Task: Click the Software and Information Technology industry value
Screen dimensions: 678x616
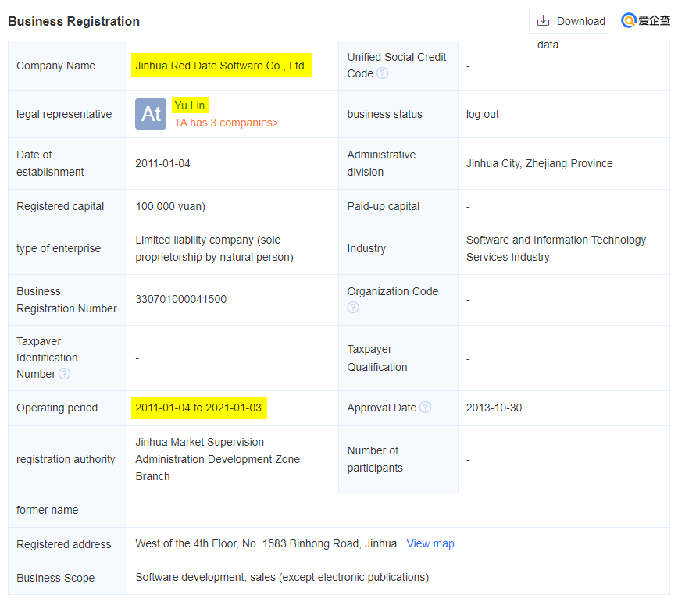Action: pyautogui.click(x=555, y=248)
